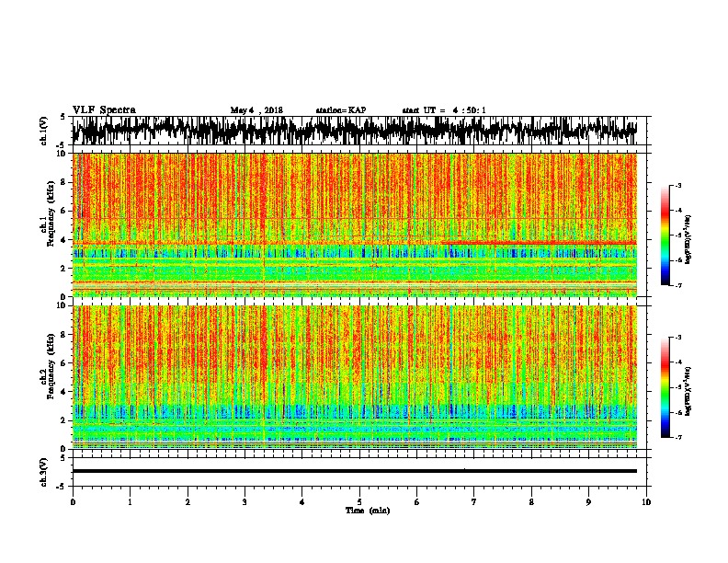Click the ch.1 "Frequency (kHz)" axis label
This screenshot has height=563, width=728.
tap(51, 213)
